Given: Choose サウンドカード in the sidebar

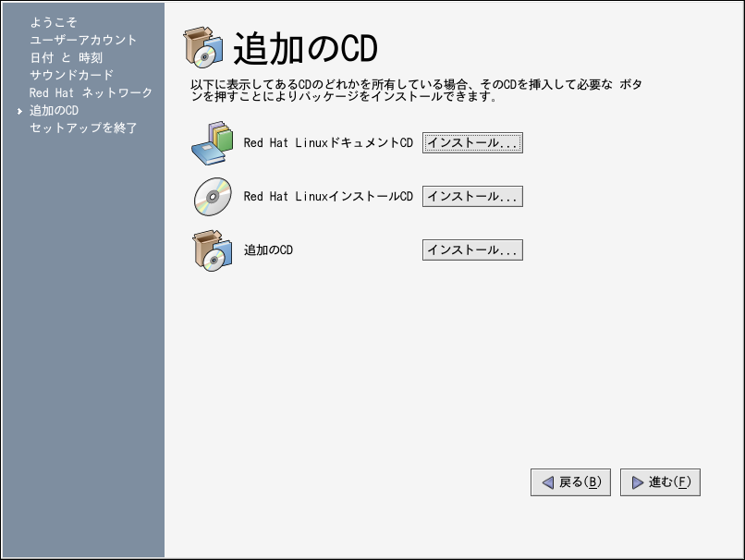Looking at the screenshot, I should (71, 75).
